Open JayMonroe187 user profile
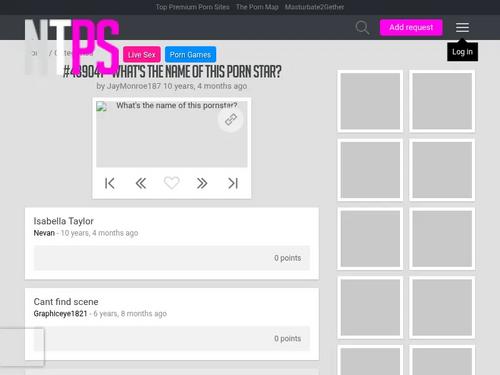The width and height of the screenshot is (500, 375). [x=134, y=86]
